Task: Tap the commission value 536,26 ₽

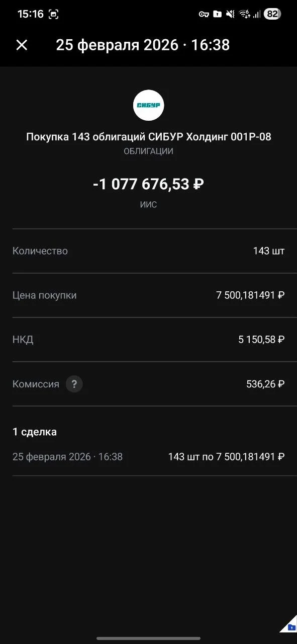Action: tap(265, 384)
